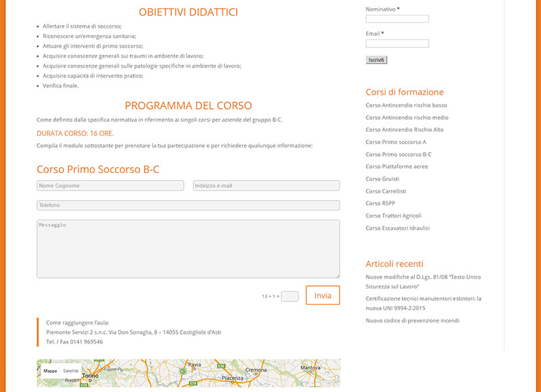This screenshot has height=392, width=541.
Task: Click the heading OBIETTIVI DIDATTICI
Action: pyautogui.click(x=189, y=12)
